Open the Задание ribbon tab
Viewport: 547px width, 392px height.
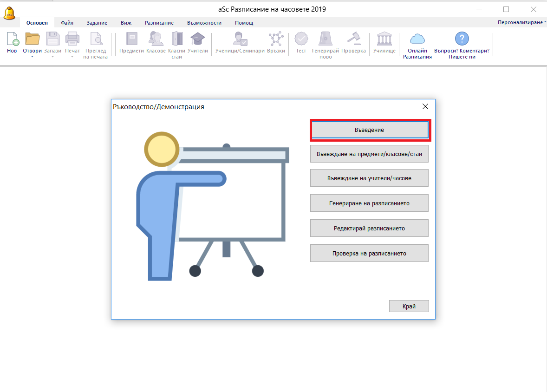coord(97,23)
